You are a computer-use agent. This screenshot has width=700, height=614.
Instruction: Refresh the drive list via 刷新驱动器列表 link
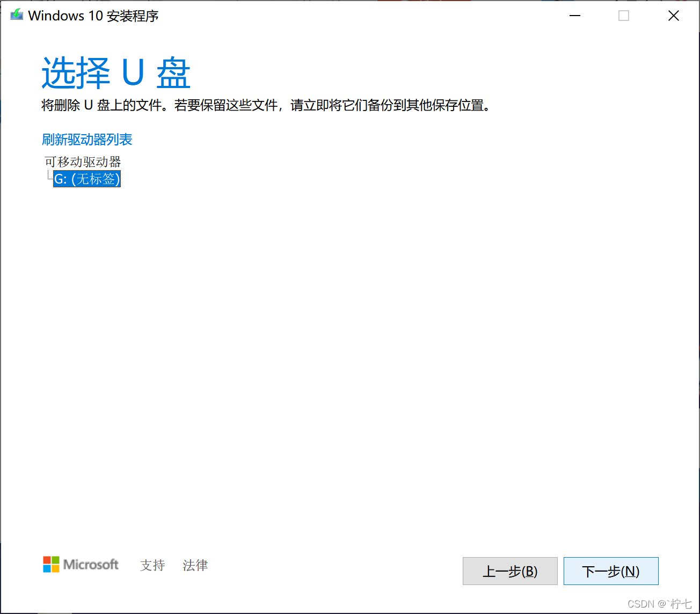coord(87,140)
